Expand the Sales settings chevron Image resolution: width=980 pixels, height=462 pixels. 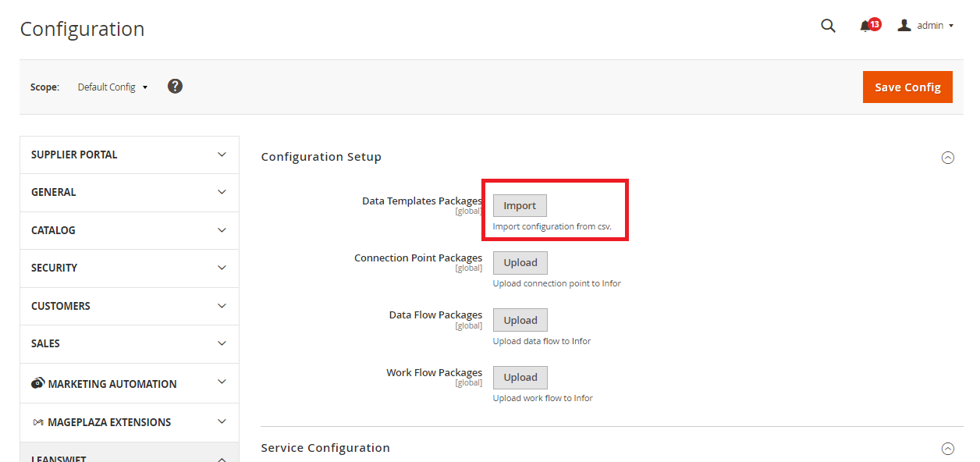(x=222, y=343)
